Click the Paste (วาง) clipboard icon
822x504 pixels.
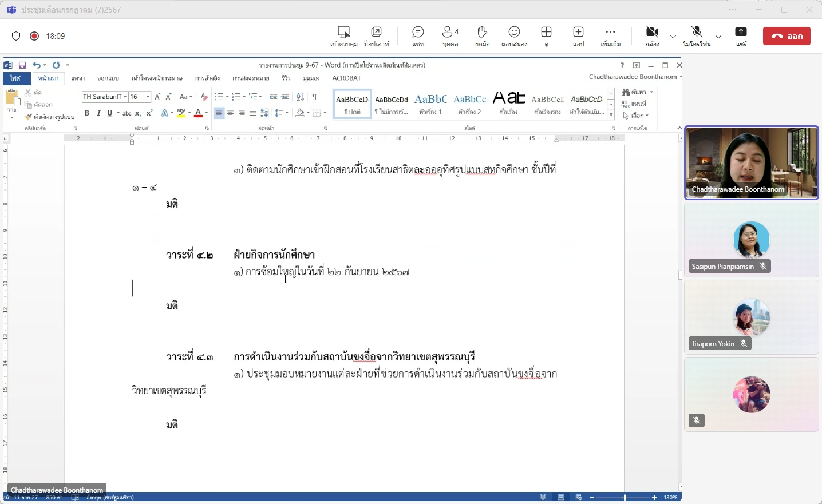12,98
